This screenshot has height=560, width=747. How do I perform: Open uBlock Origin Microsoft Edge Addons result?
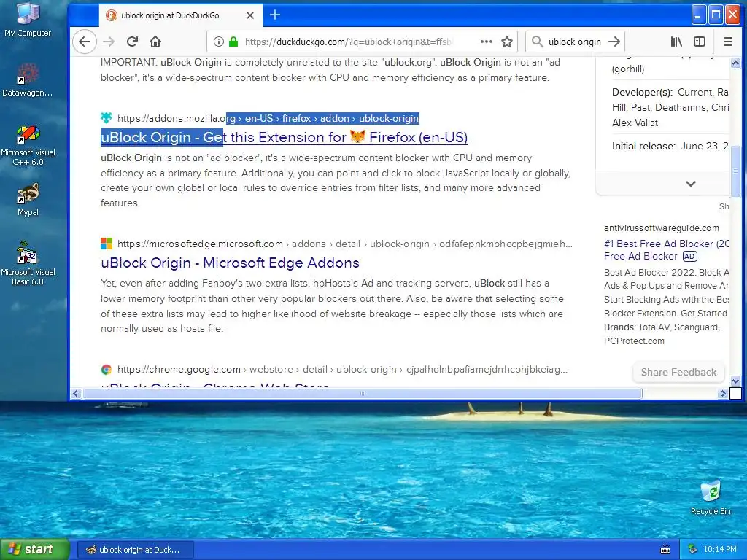tap(230, 262)
